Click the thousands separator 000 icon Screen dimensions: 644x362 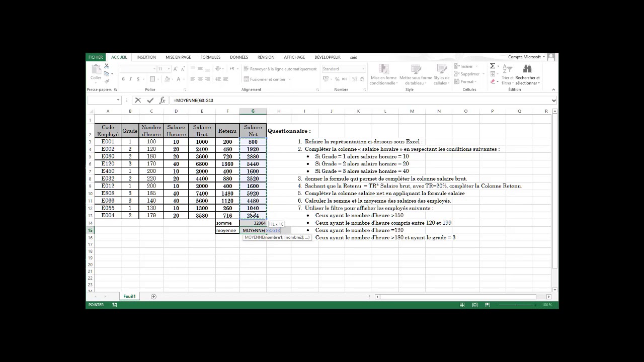[345, 79]
